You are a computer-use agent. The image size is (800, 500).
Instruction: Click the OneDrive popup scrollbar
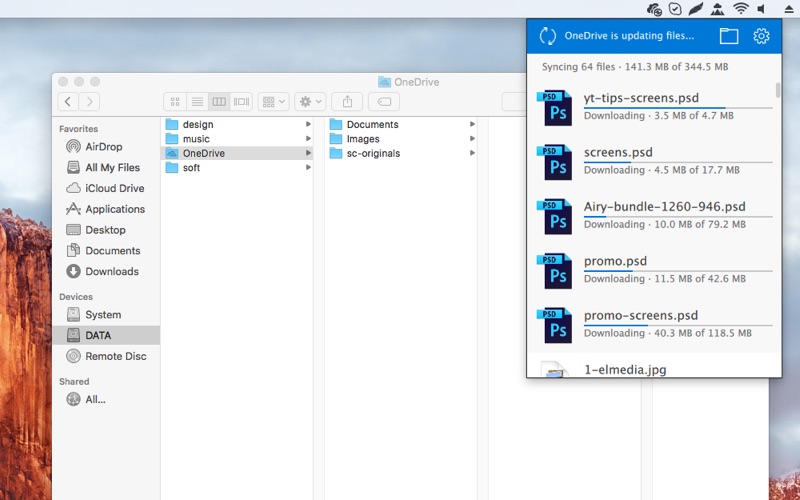coord(778,90)
